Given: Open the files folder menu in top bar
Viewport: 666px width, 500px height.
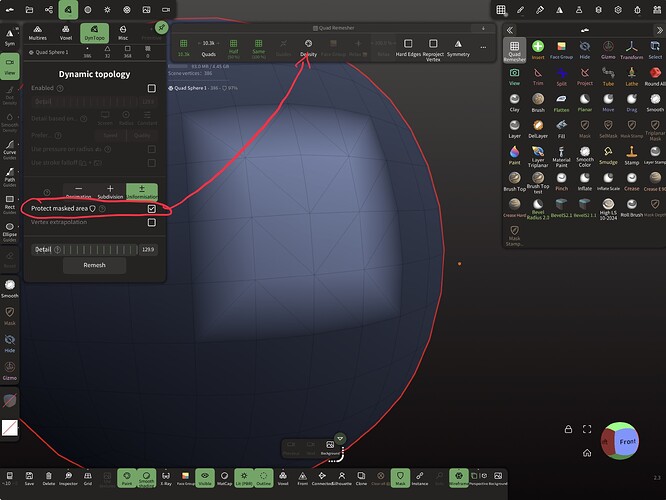Looking at the screenshot, I should [x=29, y=9].
